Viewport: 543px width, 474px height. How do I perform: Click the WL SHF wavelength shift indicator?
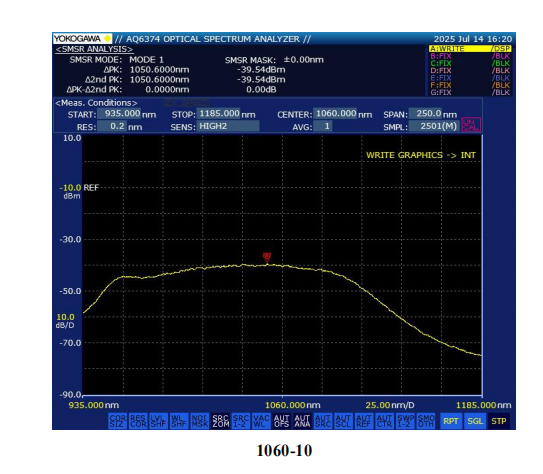click(179, 421)
